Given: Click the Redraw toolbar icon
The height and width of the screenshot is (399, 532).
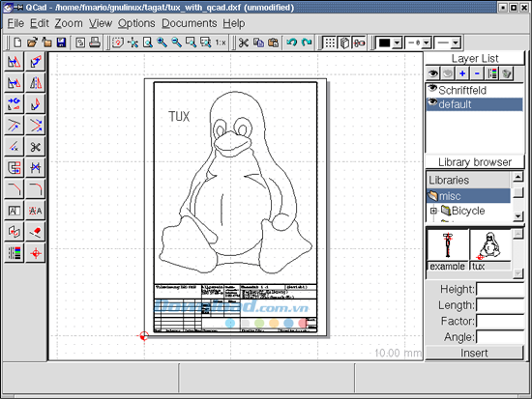Looking at the screenshot, I should click(118, 43).
